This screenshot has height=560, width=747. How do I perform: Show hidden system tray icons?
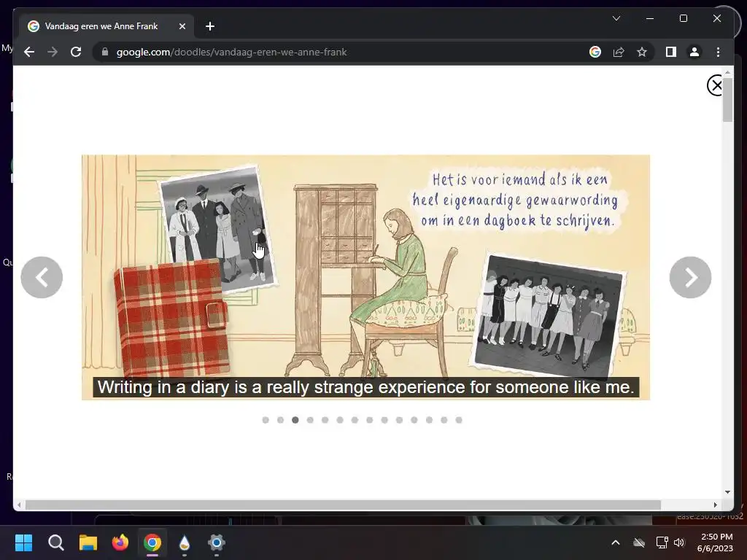pos(616,542)
